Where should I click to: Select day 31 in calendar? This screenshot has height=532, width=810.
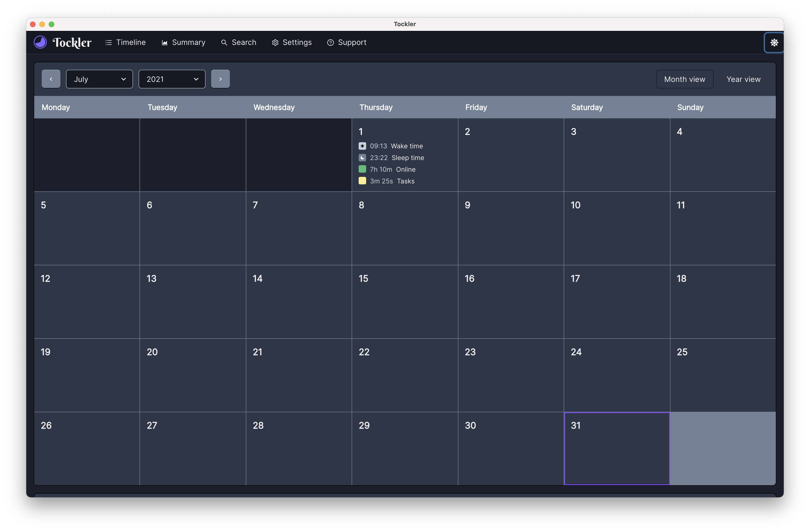tap(617, 448)
